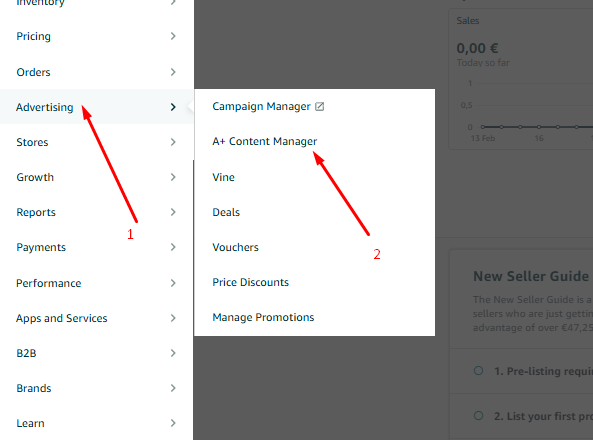Choose Vine in the Advertising submenu
The width and height of the screenshot is (593, 440).
point(224,177)
